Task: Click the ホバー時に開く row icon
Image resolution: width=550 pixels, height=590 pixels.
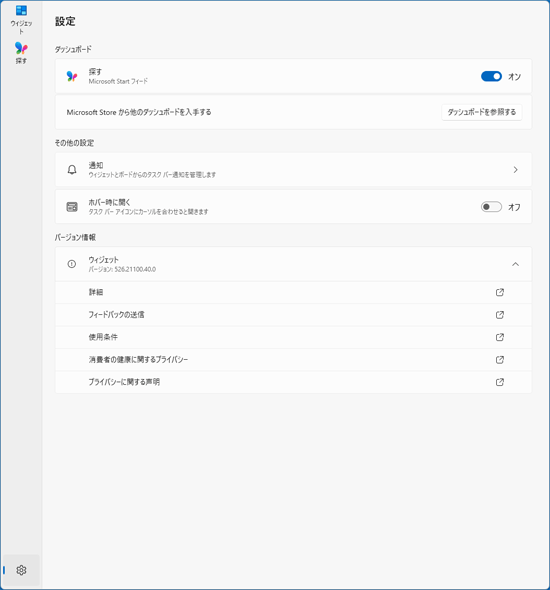Action: tap(72, 207)
